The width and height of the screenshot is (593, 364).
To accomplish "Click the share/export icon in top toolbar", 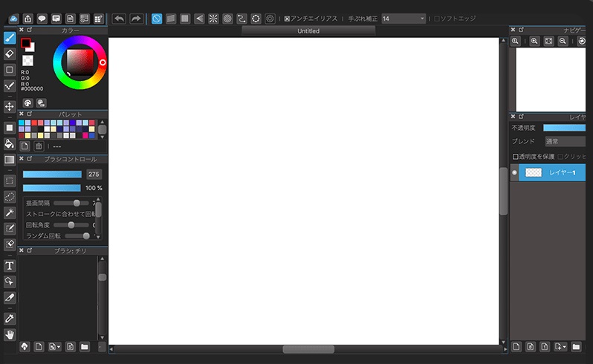I will point(27,19).
